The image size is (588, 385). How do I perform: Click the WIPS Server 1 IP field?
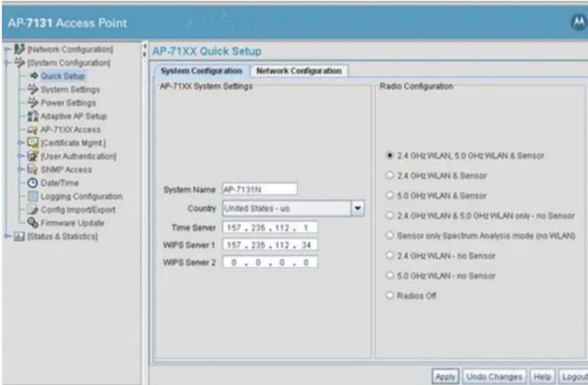(269, 245)
